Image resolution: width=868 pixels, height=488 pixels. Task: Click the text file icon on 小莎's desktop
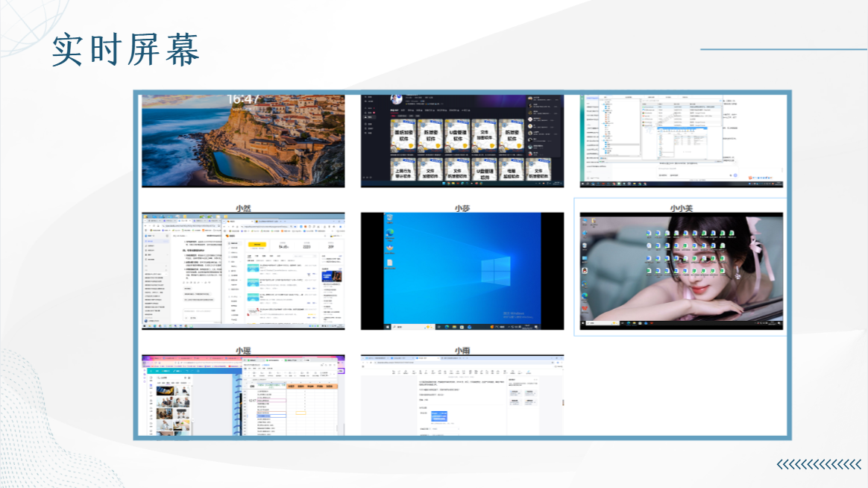[390, 264]
